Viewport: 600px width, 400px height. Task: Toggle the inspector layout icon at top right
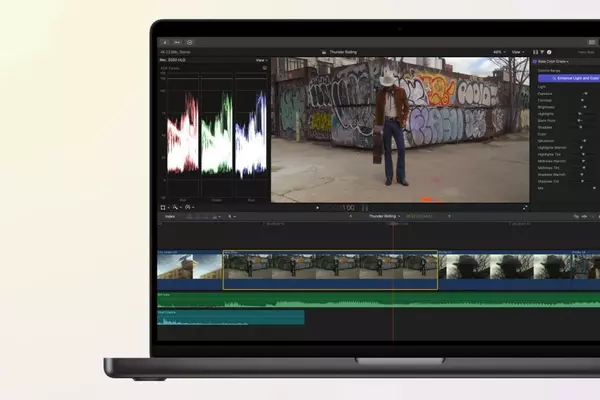click(592, 42)
